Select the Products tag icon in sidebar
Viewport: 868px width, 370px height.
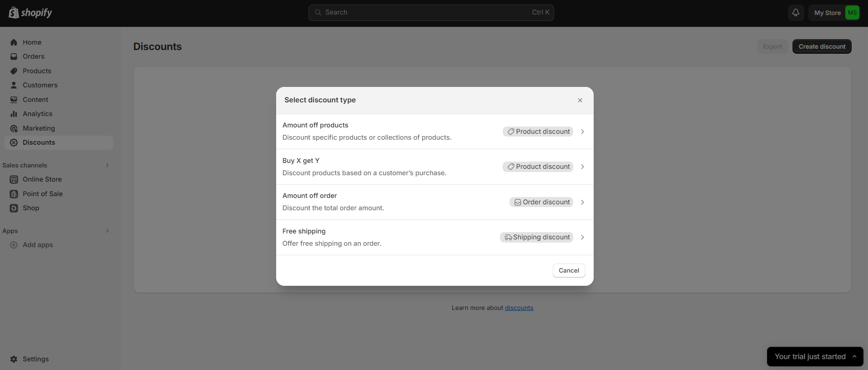pyautogui.click(x=14, y=71)
